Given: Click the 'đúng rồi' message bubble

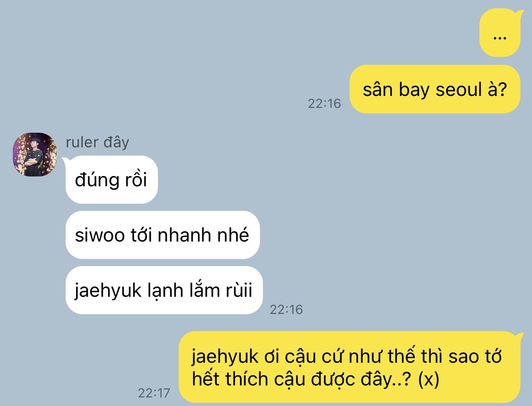Looking at the screenshot, I should (111, 180).
